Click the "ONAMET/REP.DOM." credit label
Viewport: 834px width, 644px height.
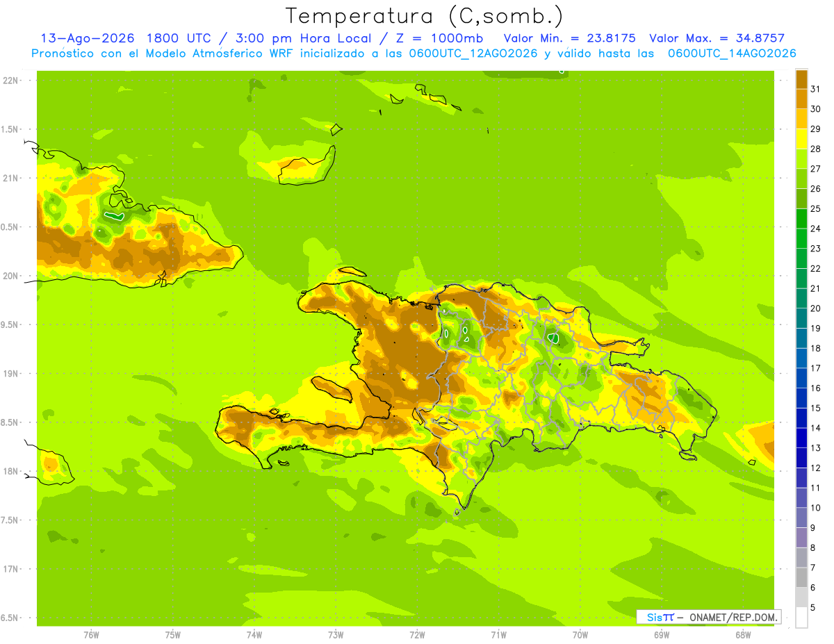pyautogui.click(x=734, y=617)
